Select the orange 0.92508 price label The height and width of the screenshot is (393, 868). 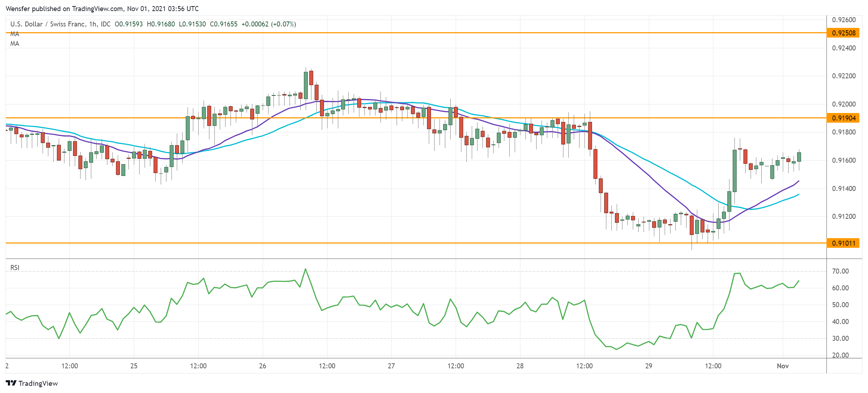tap(843, 33)
